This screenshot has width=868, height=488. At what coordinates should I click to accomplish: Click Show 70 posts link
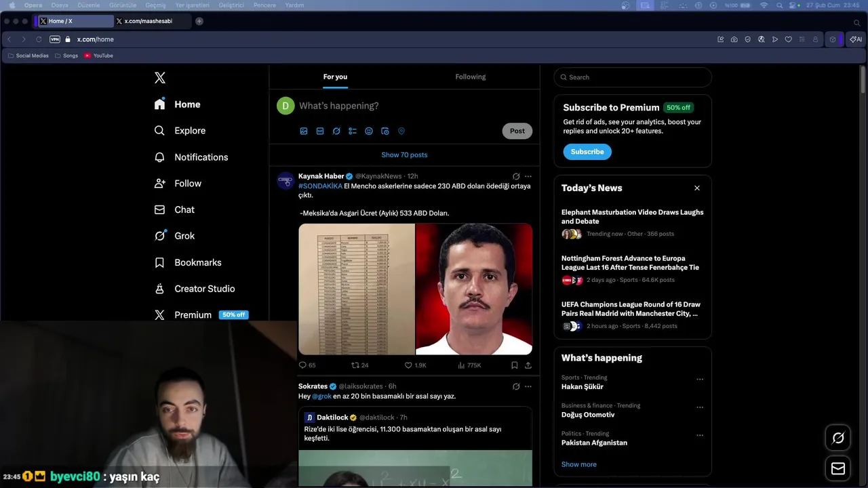(x=404, y=155)
